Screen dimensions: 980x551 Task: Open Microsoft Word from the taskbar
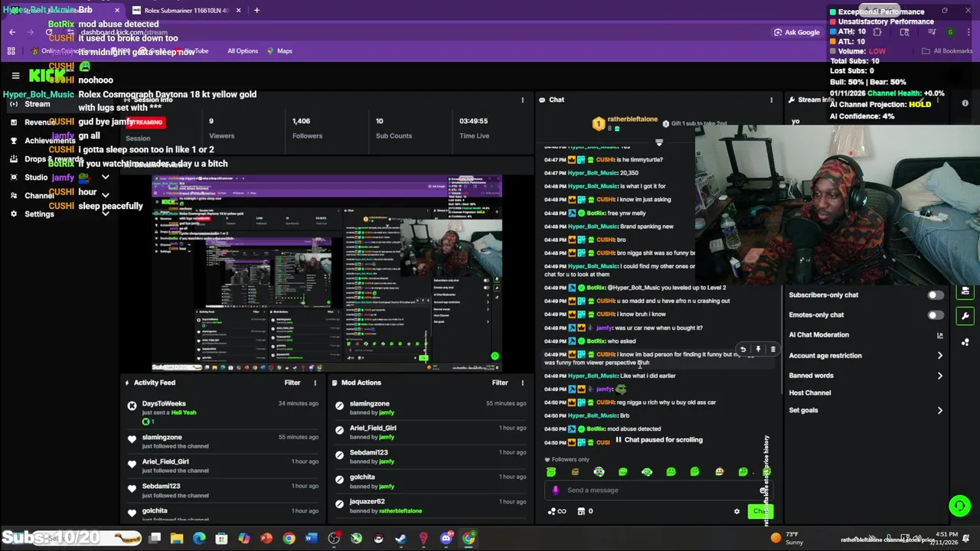pyautogui.click(x=311, y=539)
